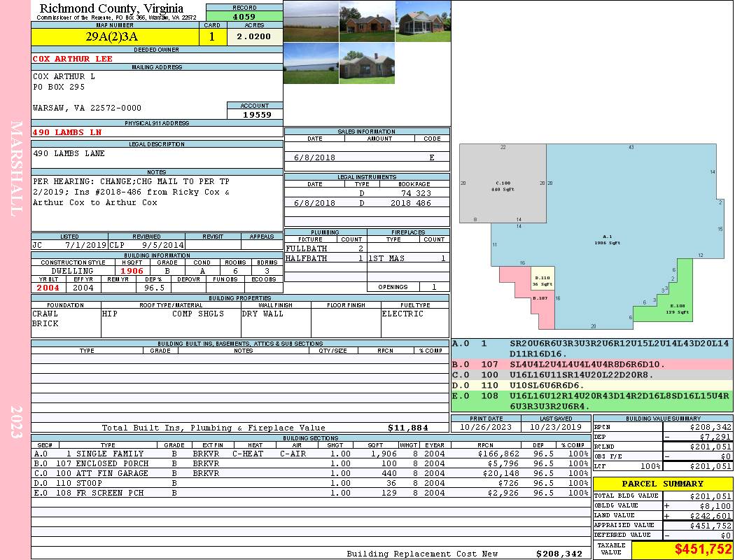Viewport: 735px width, 560px height.
Task: Click the 1ST MAS fireplace type
Action: (386, 259)
